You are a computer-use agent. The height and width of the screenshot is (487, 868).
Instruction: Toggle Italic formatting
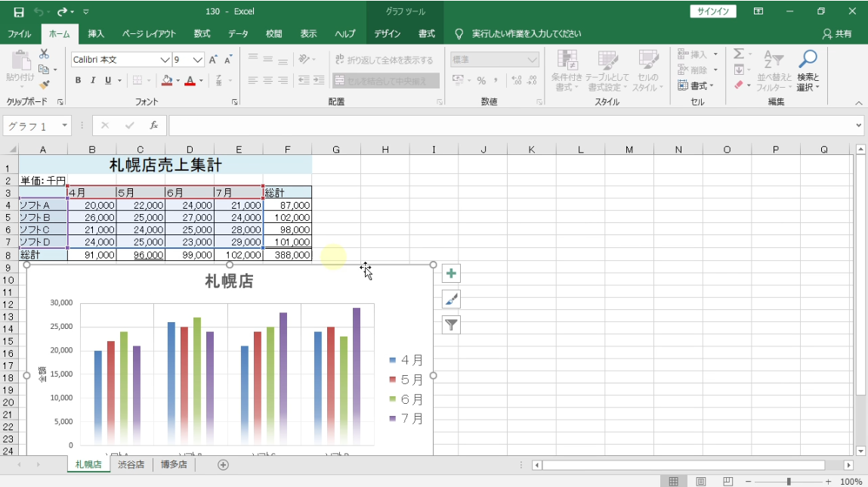tap(93, 81)
